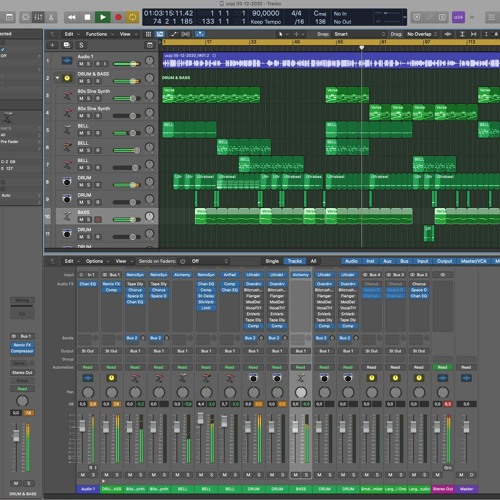Click the Single mixer view button

272,261
